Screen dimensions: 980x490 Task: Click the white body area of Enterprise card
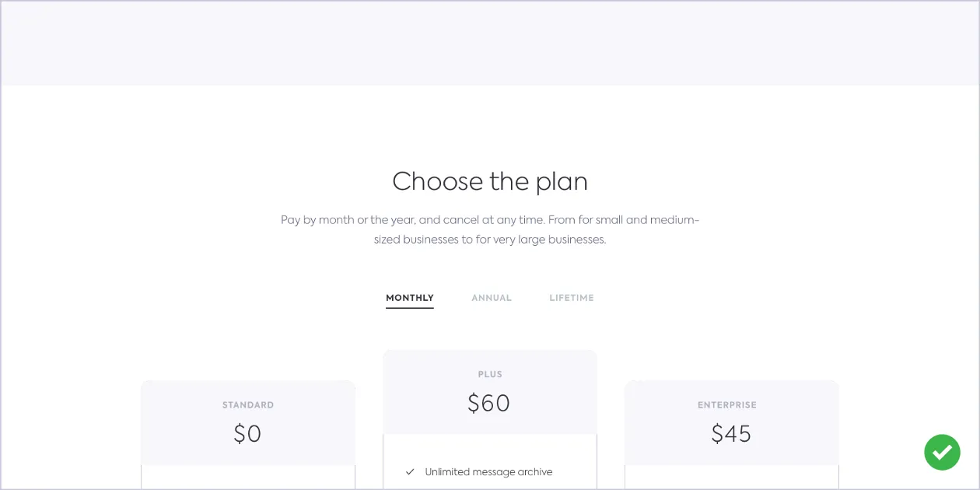(731, 478)
